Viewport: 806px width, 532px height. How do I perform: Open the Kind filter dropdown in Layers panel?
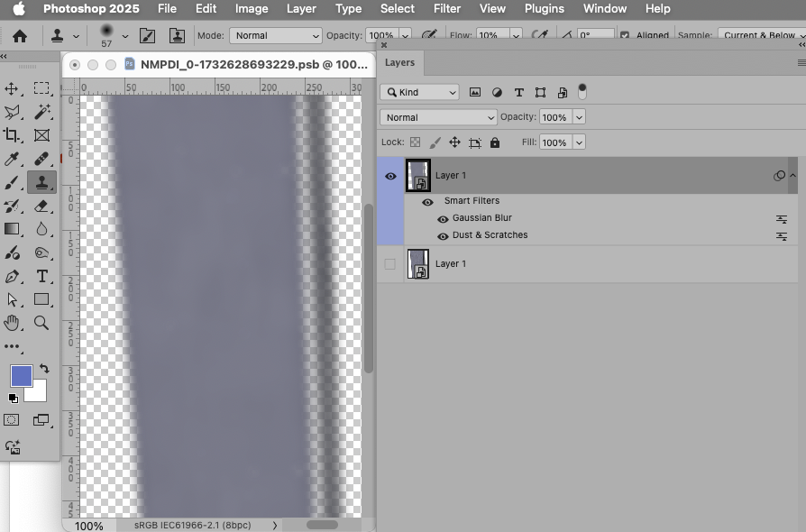coord(418,92)
